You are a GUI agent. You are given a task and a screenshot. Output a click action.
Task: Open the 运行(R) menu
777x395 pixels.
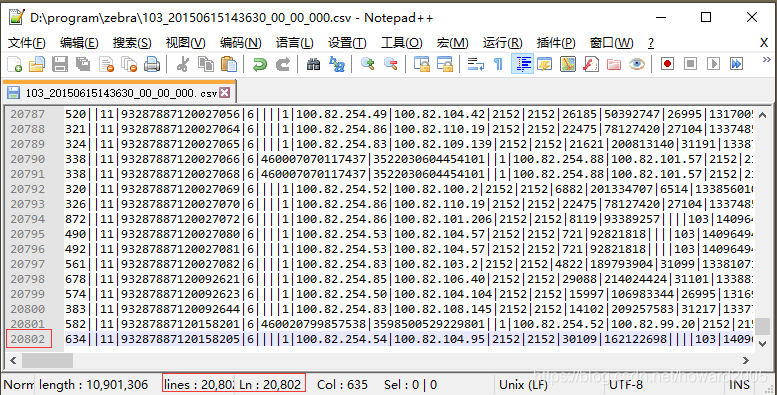click(x=502, y=43)
